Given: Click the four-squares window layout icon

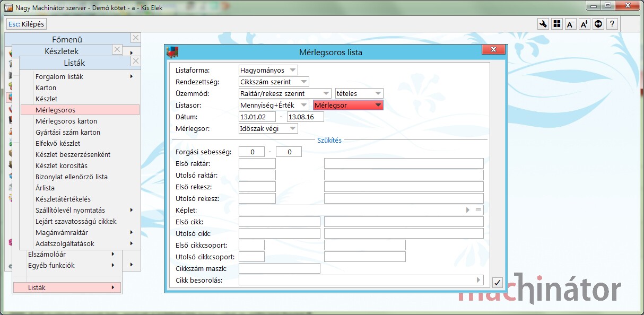Looking at the screenshot, I should pos(556,24).
